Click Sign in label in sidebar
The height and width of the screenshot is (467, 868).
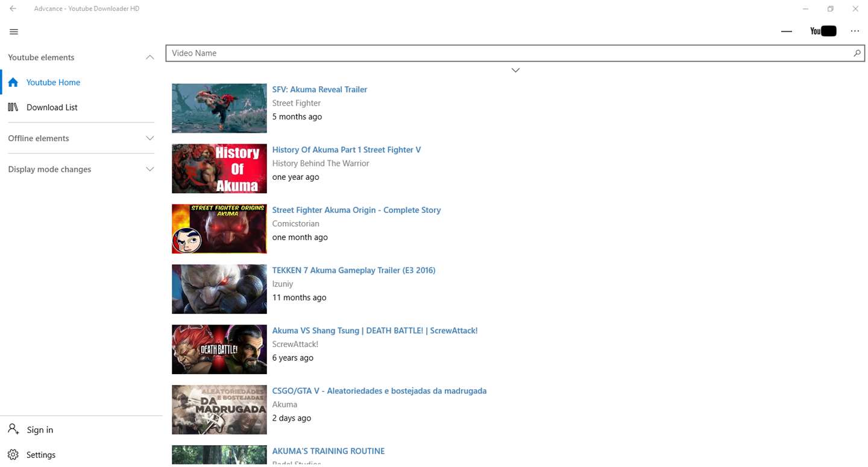pyautogui.click(x=40, y=430)
